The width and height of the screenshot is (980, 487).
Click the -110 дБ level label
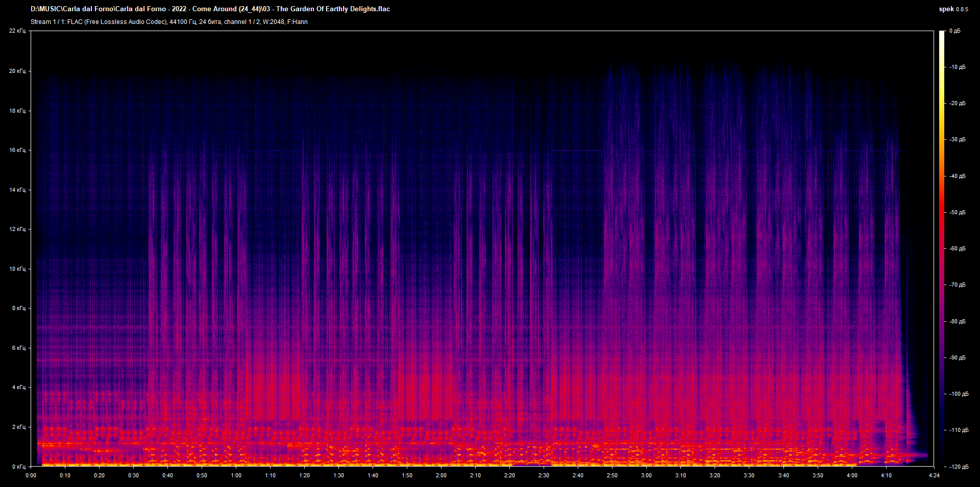click(x=959, y=430)
